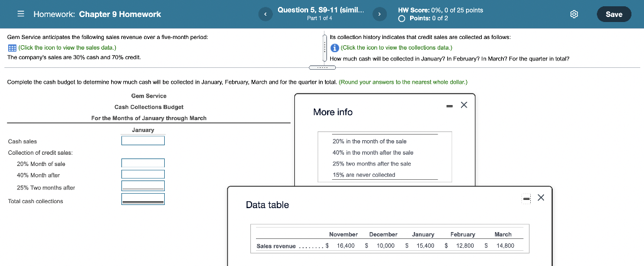
Task: Click the collections data info icon
Action: tap(335, 48)
